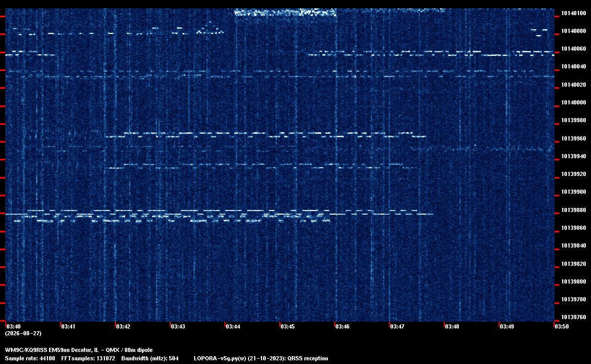Click the 03:45 time label
This screenshot has height=364, width=591.
click(x=288, y=326)
